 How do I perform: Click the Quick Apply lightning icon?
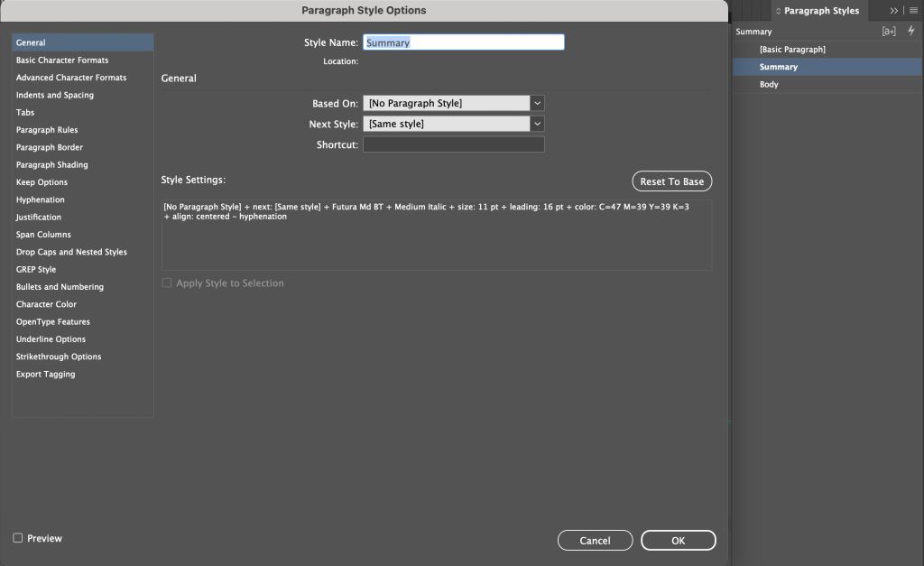[x=911, y=31]
